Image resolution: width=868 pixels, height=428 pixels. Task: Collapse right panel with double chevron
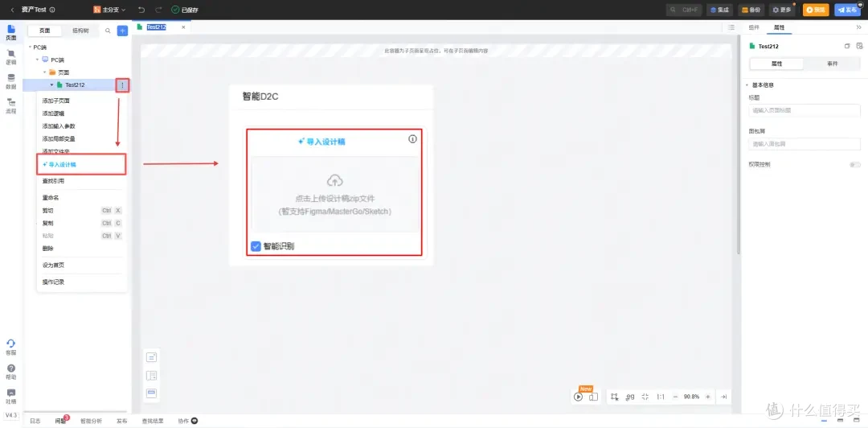[x=858, y=27]
